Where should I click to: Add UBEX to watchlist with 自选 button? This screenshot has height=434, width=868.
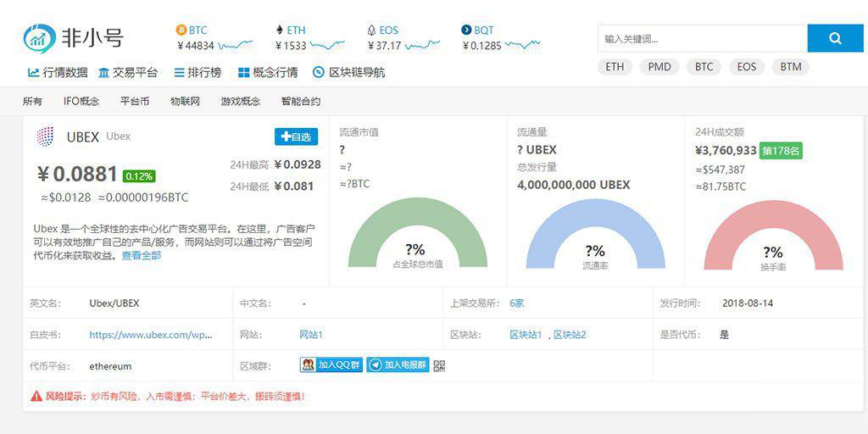point(296,136)
